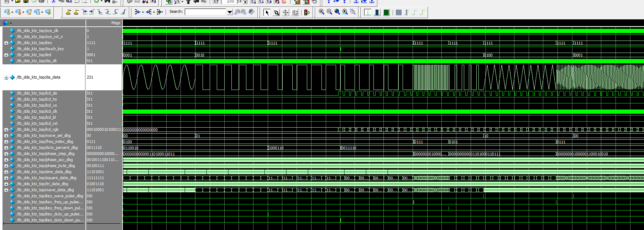Screen dimensions: 644x230
Task: Click the Find Previous Falling Edge icon
Action: [x=100, y=12]
